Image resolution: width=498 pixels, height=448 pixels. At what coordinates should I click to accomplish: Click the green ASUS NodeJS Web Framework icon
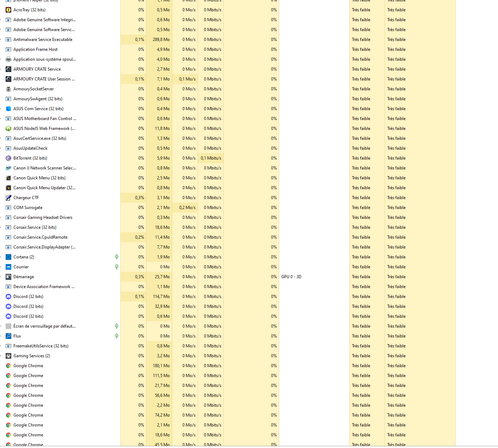tap(8, 129)
